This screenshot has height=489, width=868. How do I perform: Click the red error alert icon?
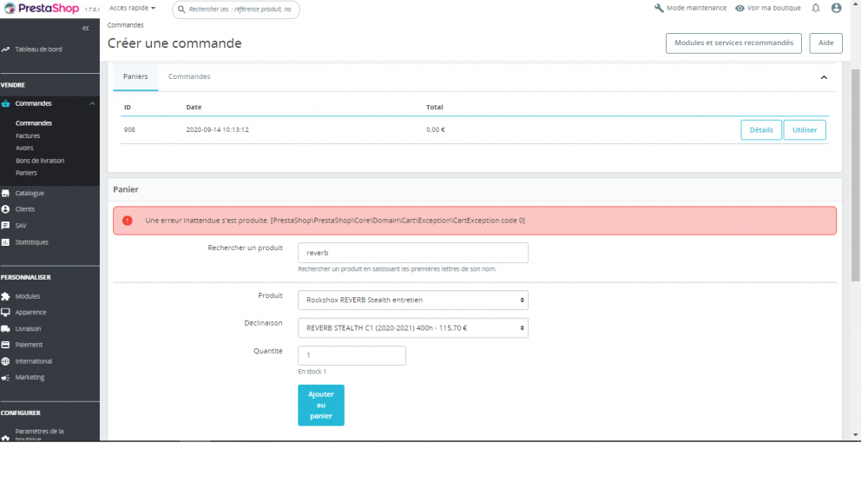tap(128, 221)
